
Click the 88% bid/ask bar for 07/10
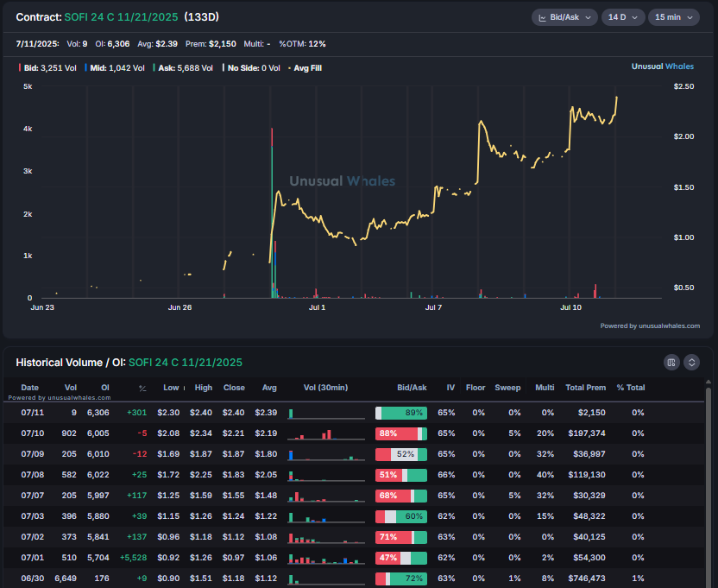click(401, 433)
